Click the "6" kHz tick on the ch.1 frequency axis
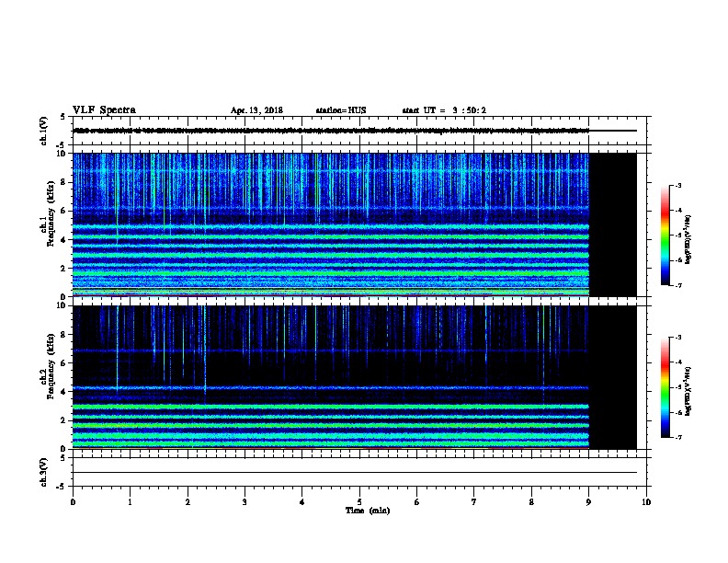 65,211
